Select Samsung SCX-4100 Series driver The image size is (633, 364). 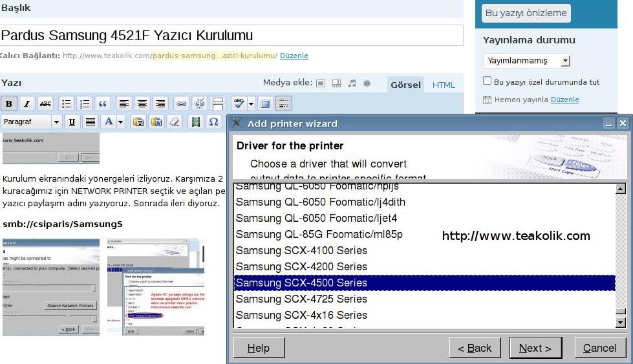[x=424, y=251]
